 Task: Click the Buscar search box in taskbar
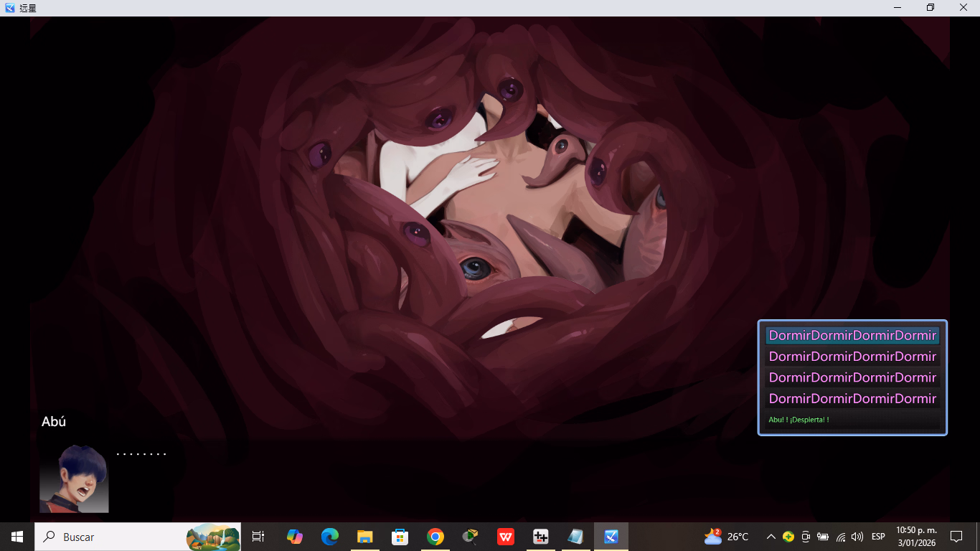pos(115,537)
